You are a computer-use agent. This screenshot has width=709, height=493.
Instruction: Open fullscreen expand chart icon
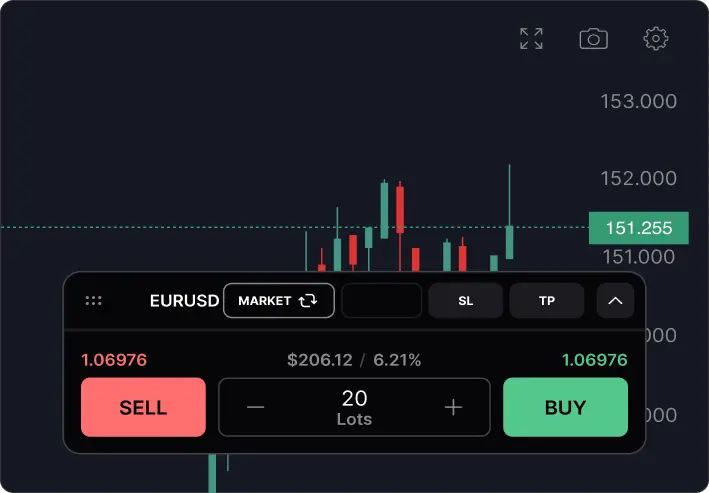531,38
